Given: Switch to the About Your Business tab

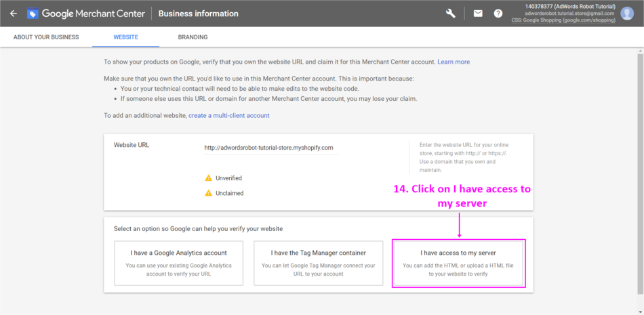Looking at the screenshot, I should (46, 37).
